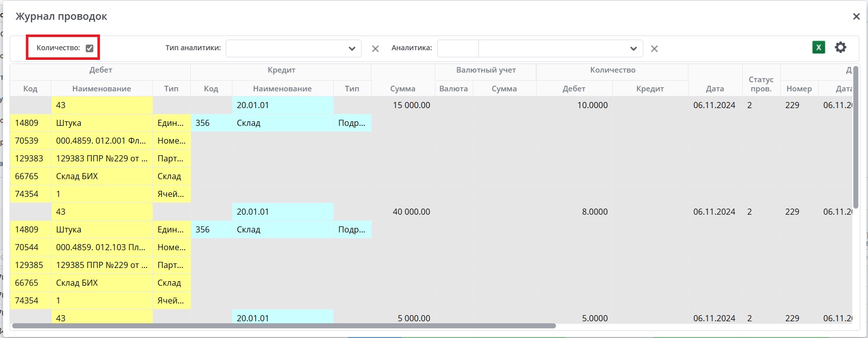Expand the Тип аналитики dropdown

[x=352, y=49]
